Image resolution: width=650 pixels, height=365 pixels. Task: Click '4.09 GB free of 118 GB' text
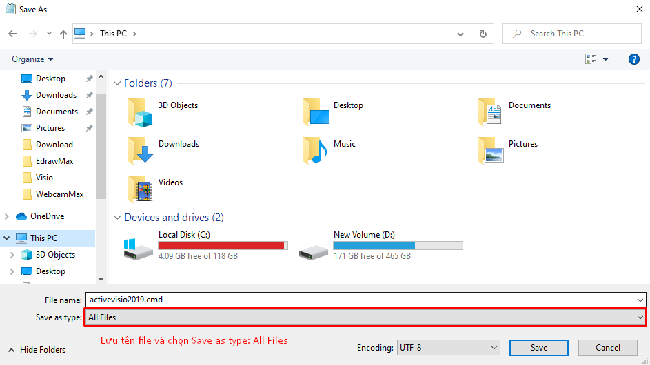(198, 256)
